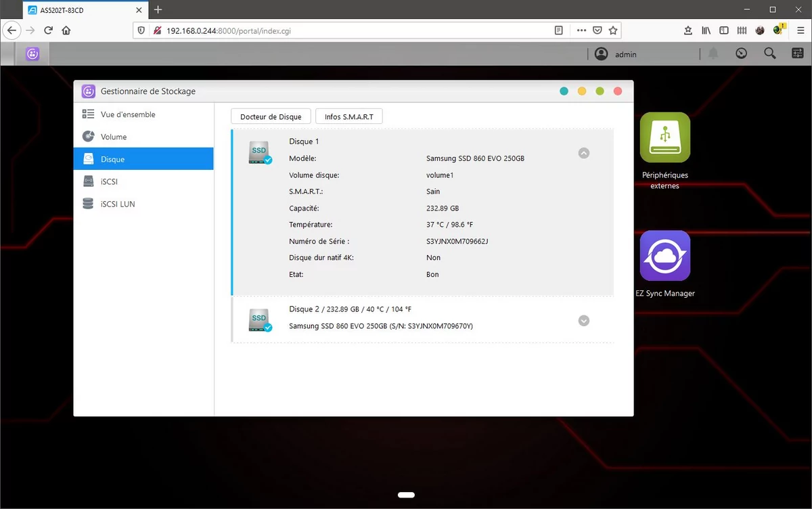Screen dimensions: 812x509
Task: Select the Disque sidebar item
Action: pyautogui.click(x=143, y=159)
